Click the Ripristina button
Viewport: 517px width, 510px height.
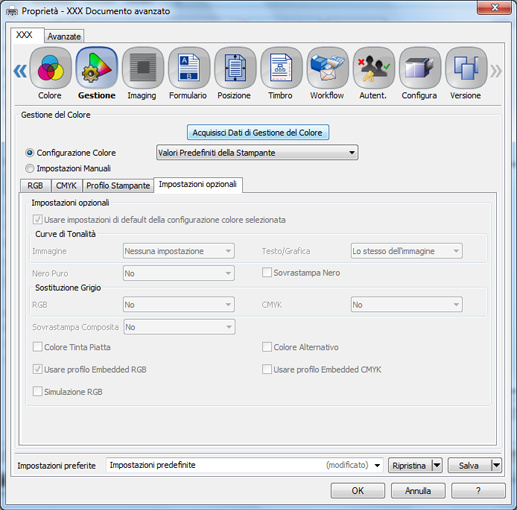(x=410, y=465)
